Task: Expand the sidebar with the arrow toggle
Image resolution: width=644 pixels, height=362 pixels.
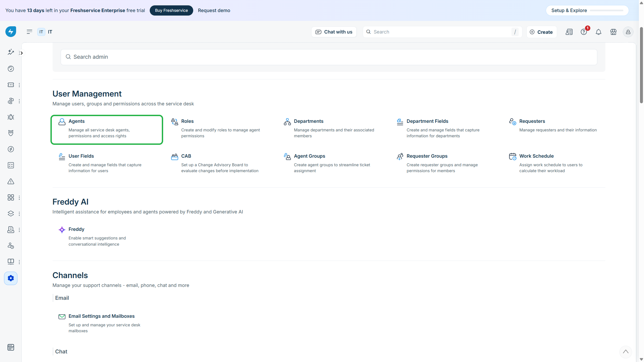Action: click(x=21, y=53)
